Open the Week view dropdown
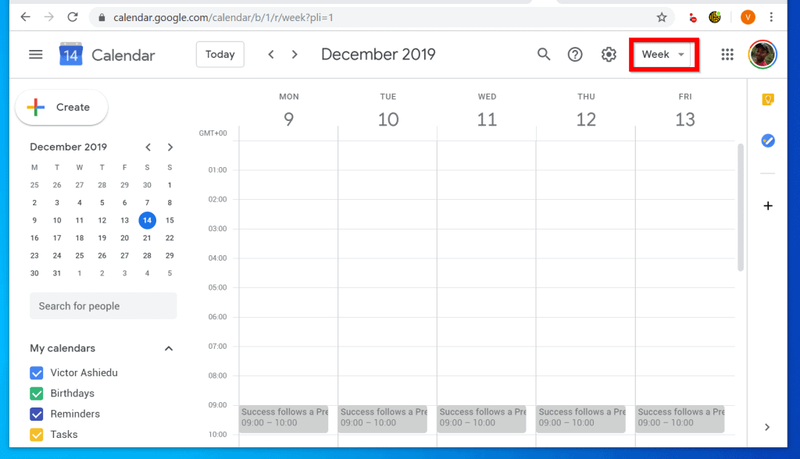 663,54
